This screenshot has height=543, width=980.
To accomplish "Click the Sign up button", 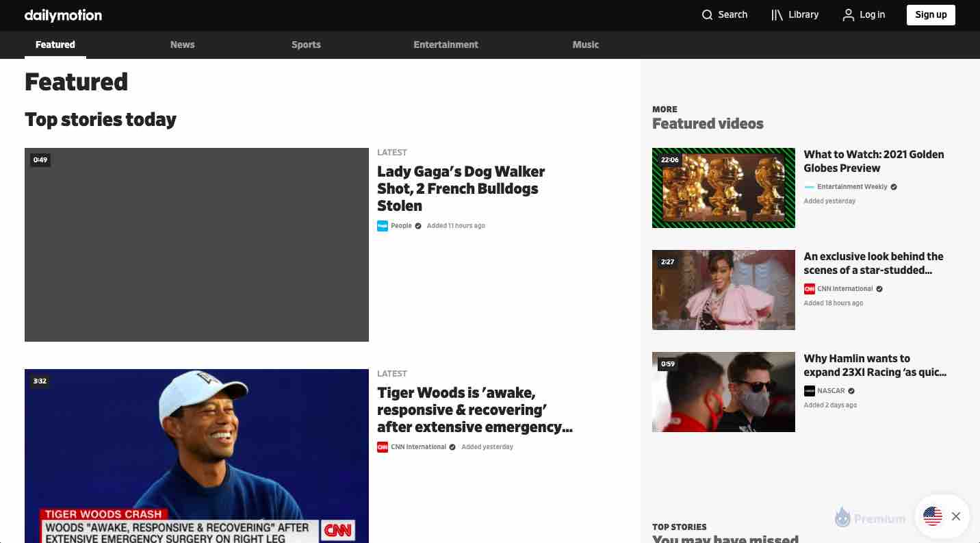I will (931, 15).
